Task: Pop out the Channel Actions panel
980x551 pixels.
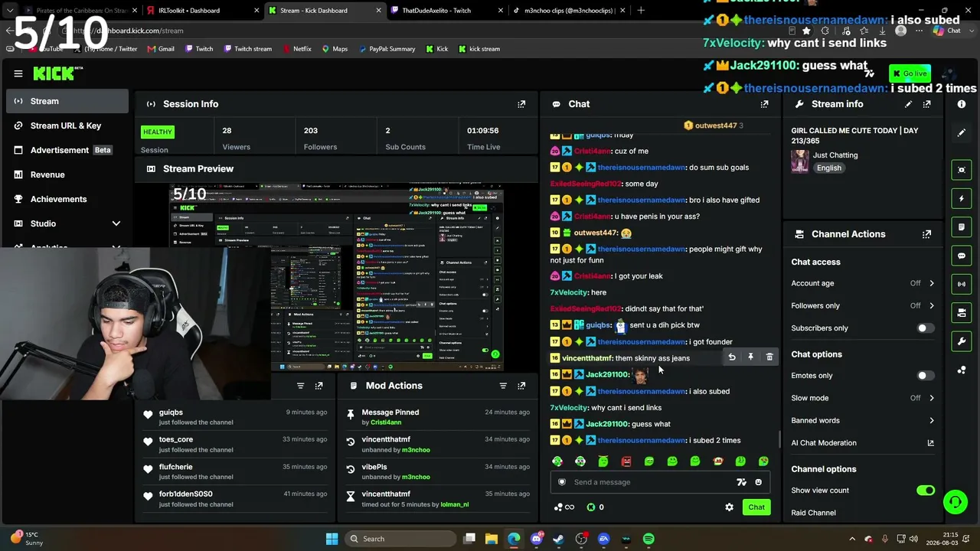Action: (x=926, y=234)
